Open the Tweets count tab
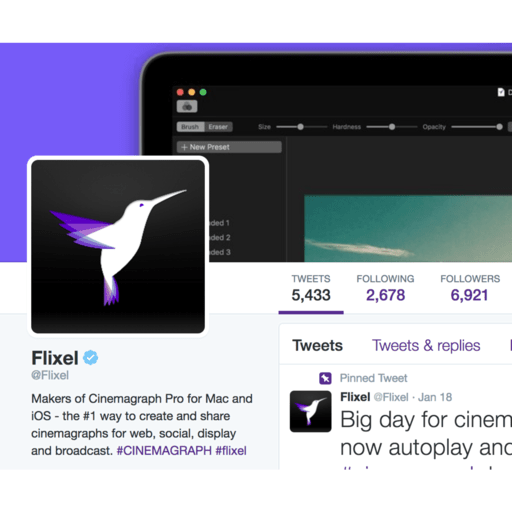Viewport: 512px width, 512px height. point(311,288)
